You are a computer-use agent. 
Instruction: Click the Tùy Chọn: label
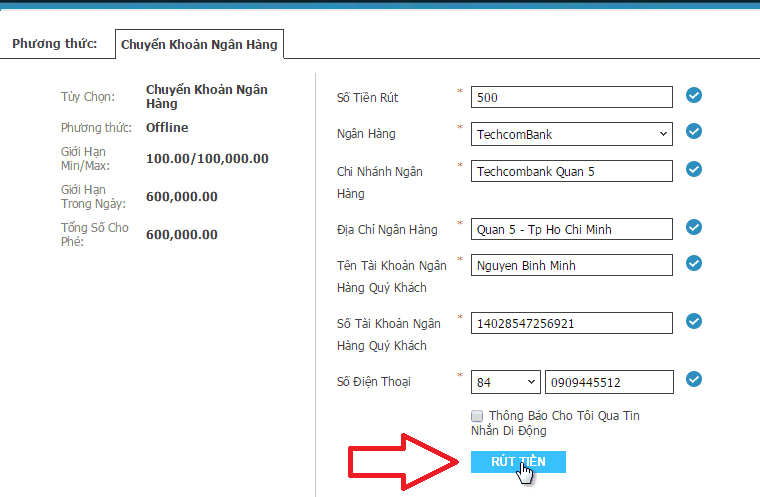[x=88, y=96]
